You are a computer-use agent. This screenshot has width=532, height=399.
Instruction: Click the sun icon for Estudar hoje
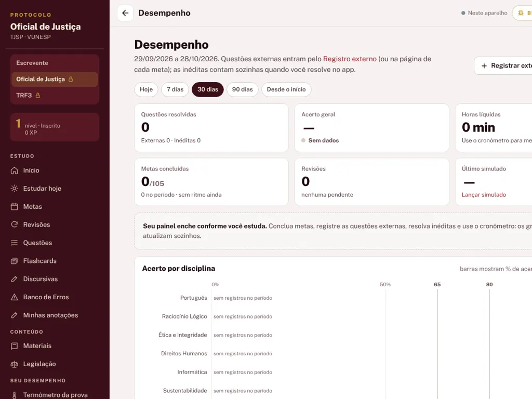point(14,188)
